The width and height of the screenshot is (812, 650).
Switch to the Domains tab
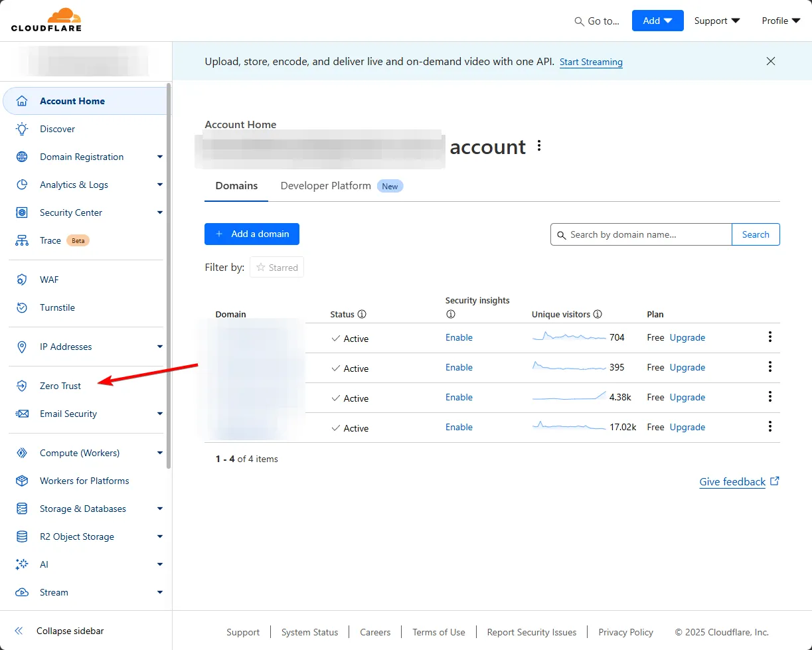pyautogui.click(x=236, y=186)
